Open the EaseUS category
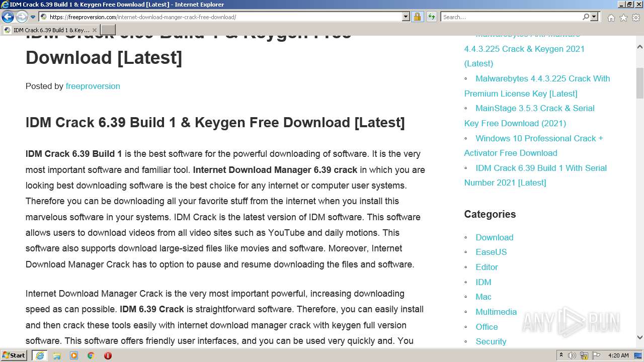 pyautogui.click(x=491, y=252)
